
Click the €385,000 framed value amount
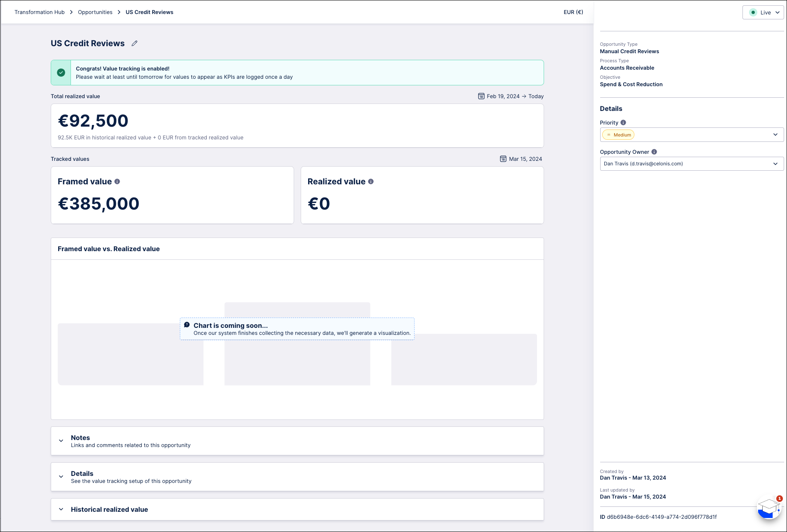tap(99, 204)
